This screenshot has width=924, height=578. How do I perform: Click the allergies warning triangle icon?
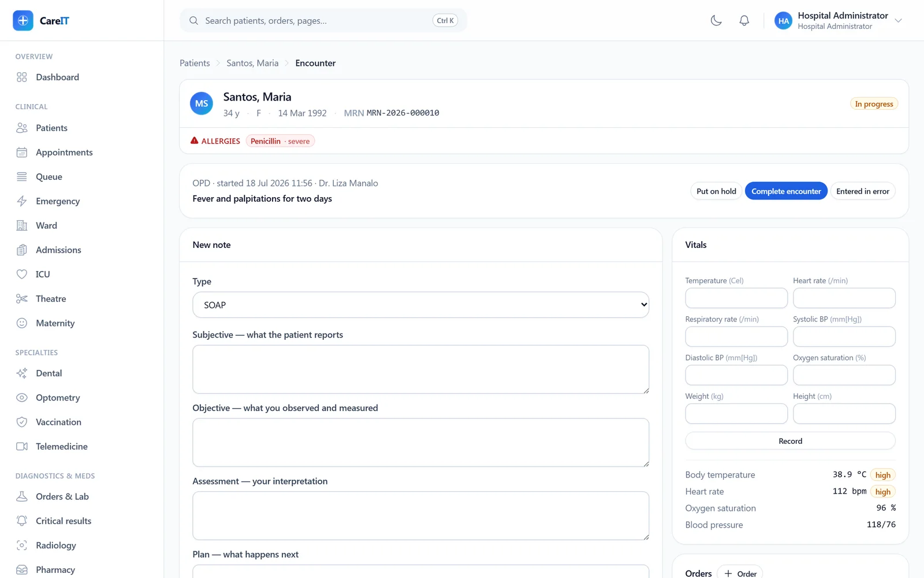[195, 140]
